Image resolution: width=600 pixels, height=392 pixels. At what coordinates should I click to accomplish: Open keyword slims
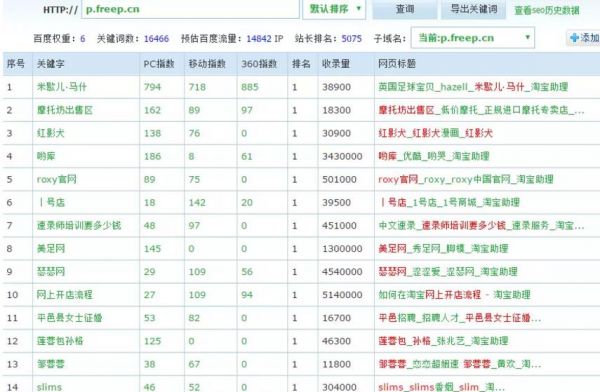click(49, 387)
